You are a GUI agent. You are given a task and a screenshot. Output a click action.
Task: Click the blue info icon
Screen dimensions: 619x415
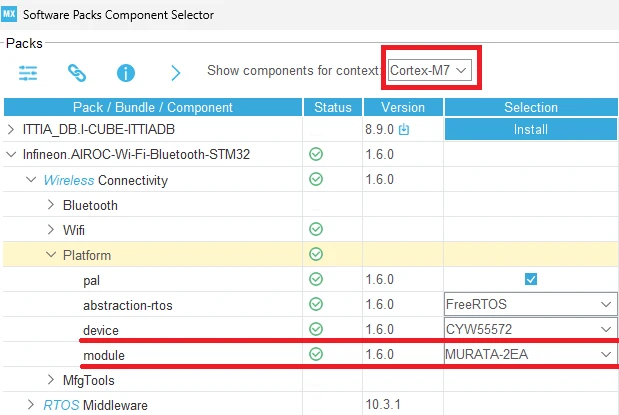[126, 72]
